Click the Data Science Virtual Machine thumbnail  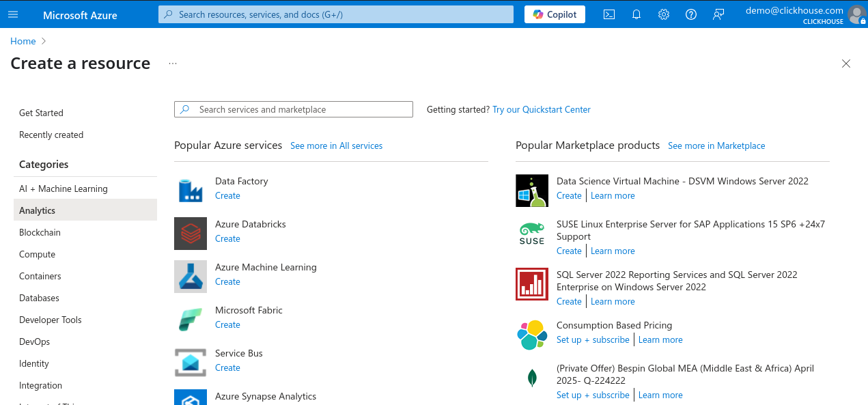[x=531, y=190]
